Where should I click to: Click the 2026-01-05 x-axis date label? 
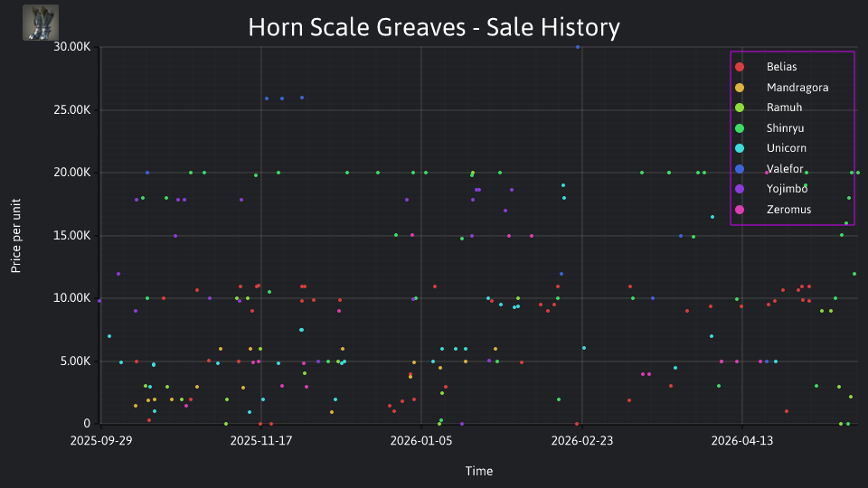[x=421, y=441]
